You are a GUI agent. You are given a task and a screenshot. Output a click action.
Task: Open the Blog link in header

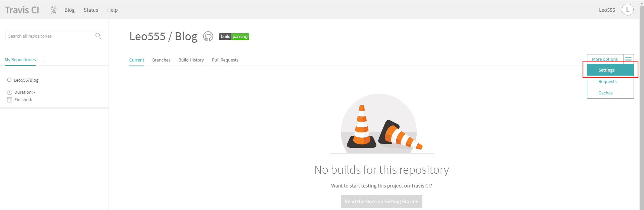(70, 10)
